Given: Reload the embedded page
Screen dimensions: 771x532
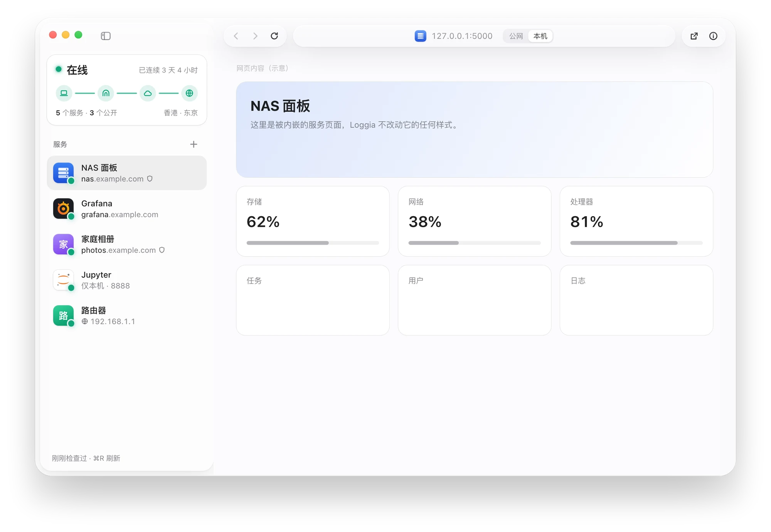Looking at the screenshot, I should coord(274,36).
